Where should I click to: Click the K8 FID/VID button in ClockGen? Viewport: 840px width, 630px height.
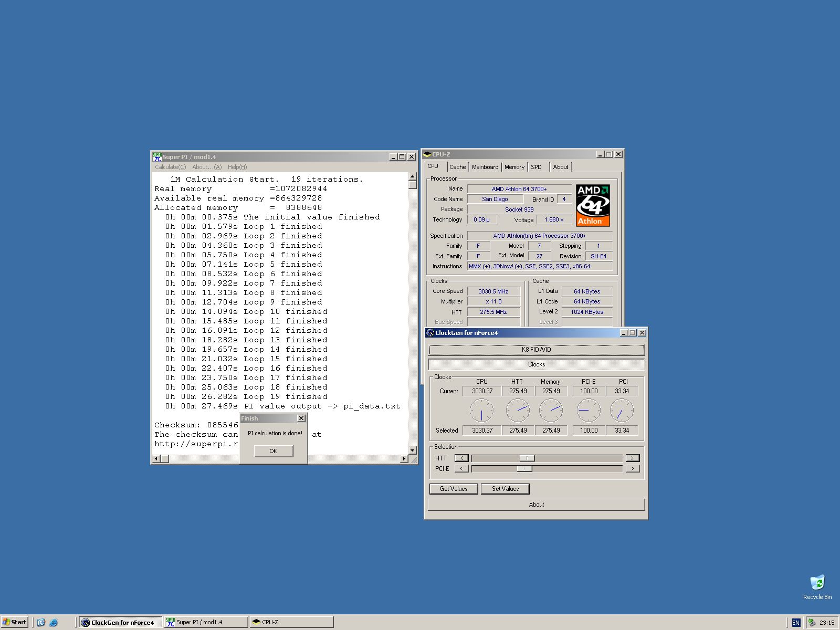point(536,350)
